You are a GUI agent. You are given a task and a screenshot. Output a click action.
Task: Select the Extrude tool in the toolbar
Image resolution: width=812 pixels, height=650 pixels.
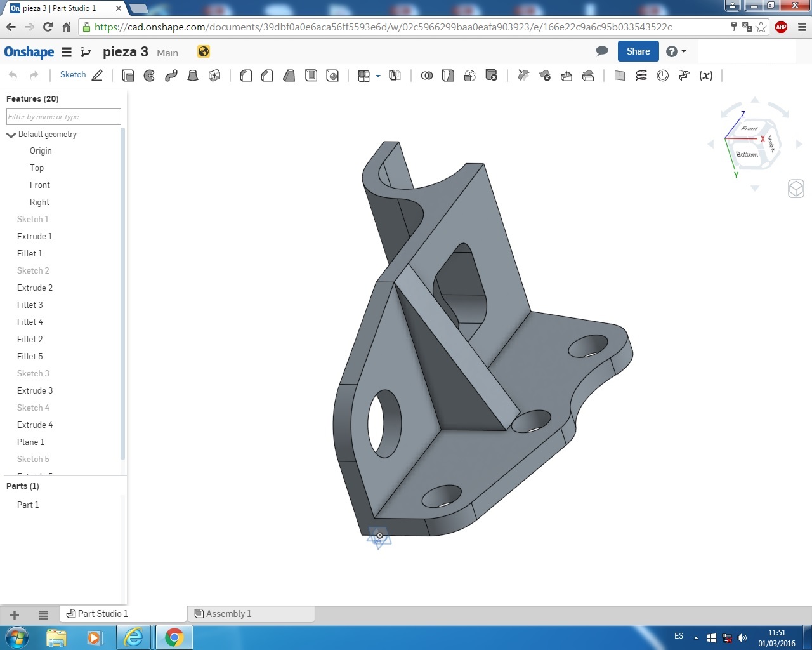[x=128, y=76]
